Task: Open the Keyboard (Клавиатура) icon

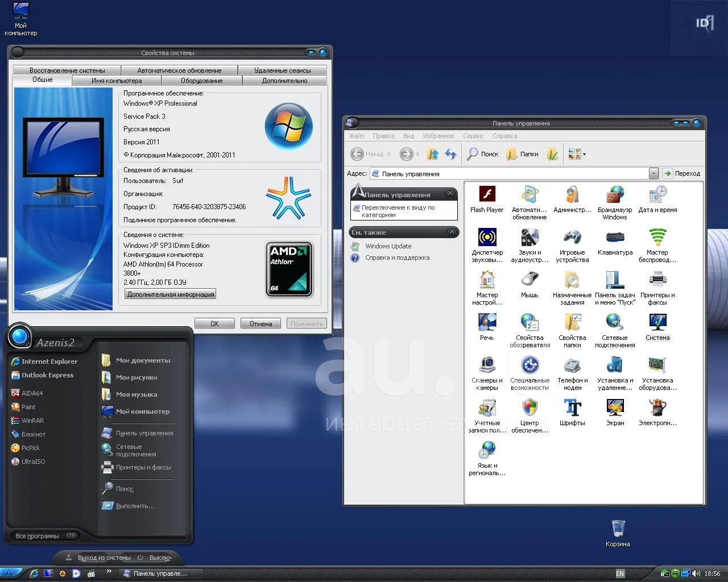Action: coord(615,241)
